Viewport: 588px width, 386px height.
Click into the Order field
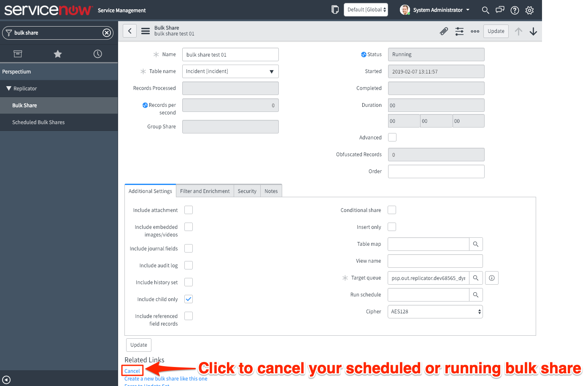(436, 171)
